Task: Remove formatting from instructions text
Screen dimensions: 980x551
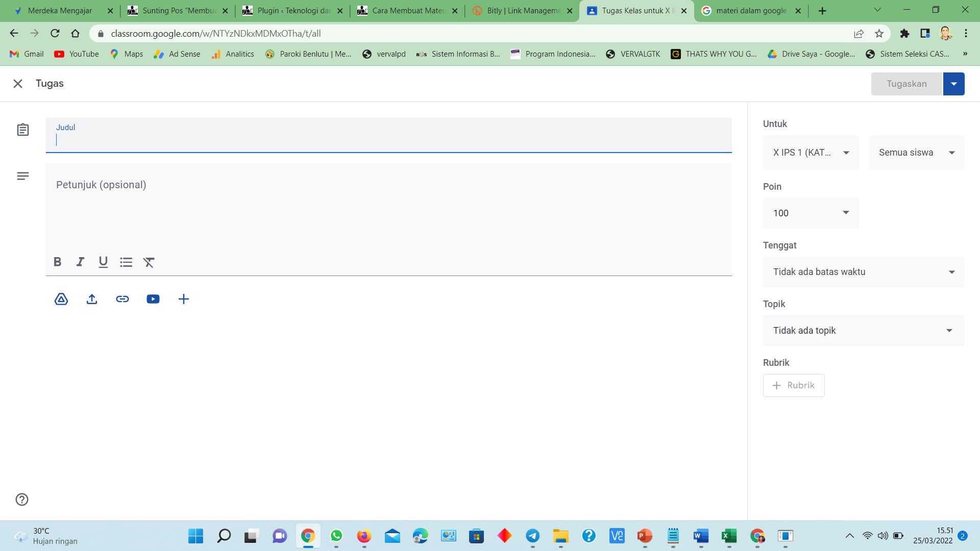Action: 149,262
